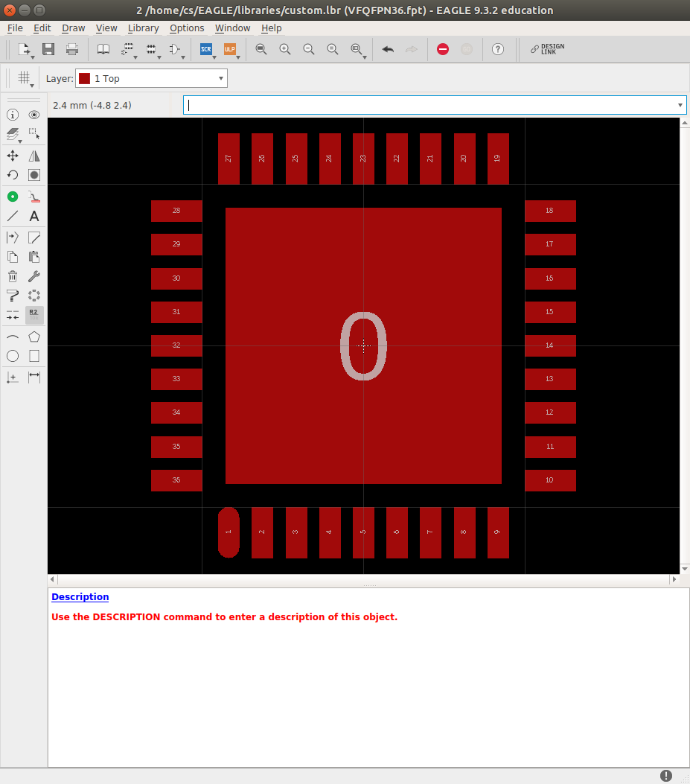Select the Rotate tool

pos(13,175)
